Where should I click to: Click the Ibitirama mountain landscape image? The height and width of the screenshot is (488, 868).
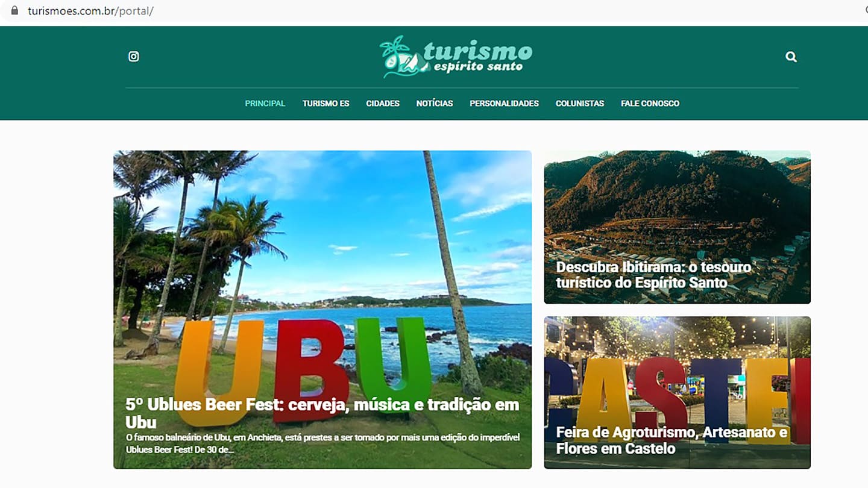(678, 205)
